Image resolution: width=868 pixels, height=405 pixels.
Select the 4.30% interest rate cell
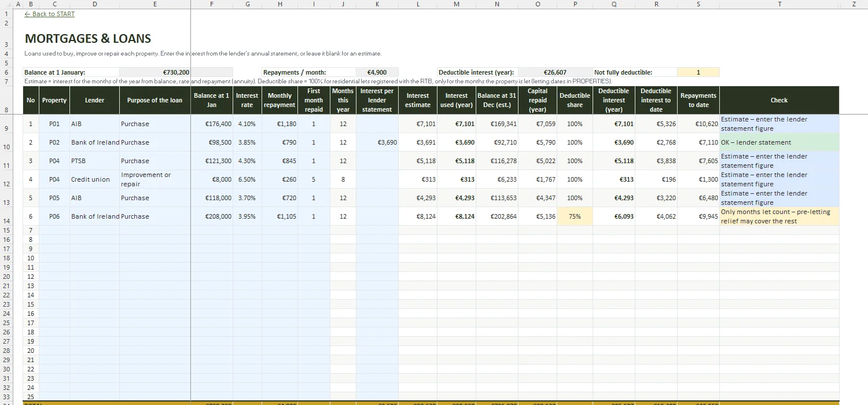(x=247, y=161)
